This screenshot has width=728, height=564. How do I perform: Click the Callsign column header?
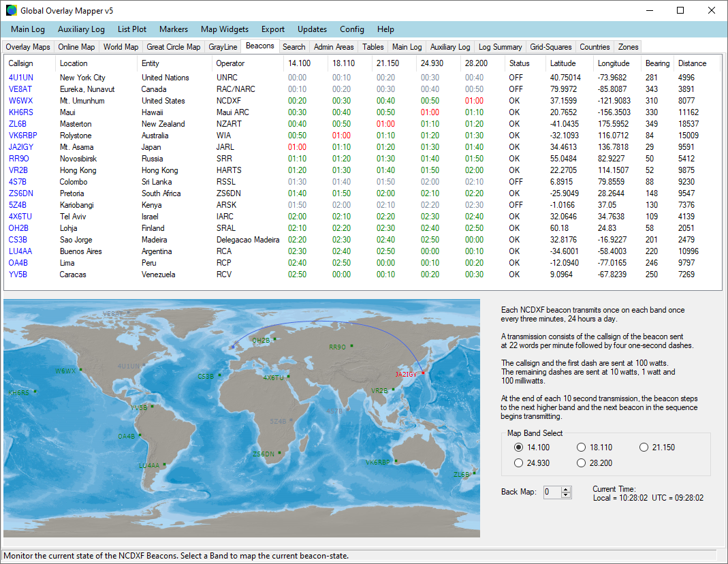(29, 63)
